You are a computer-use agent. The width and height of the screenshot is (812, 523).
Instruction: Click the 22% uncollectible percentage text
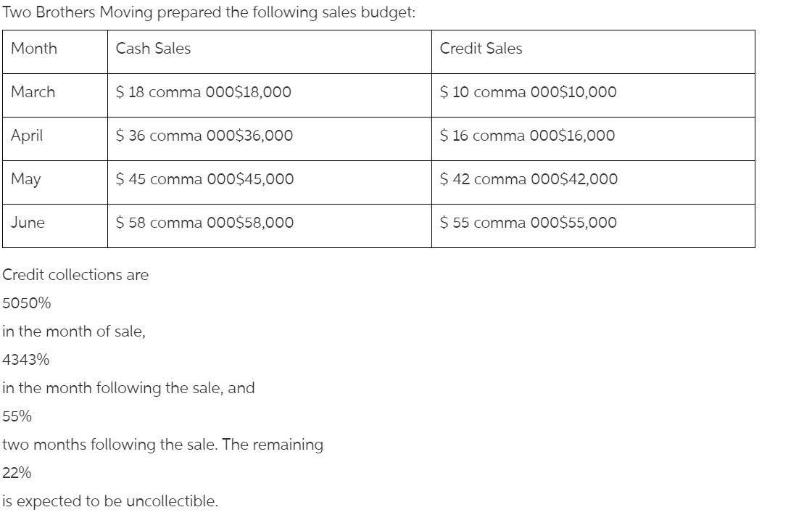(17, 473)
